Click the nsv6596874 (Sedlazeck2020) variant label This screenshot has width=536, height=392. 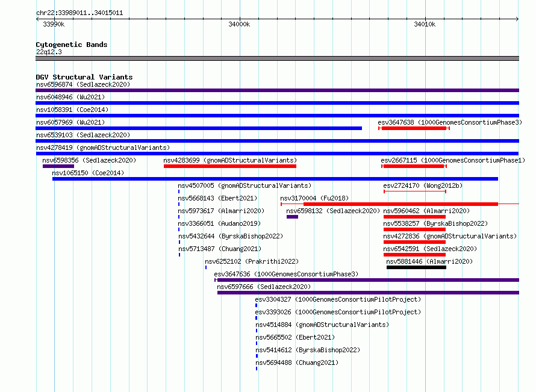coord(83,84)
